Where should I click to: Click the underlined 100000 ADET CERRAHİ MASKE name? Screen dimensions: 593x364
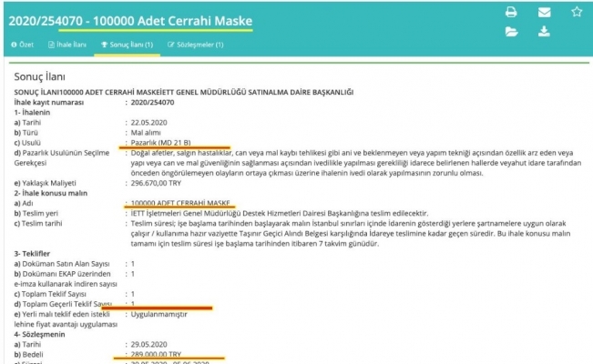179,203
